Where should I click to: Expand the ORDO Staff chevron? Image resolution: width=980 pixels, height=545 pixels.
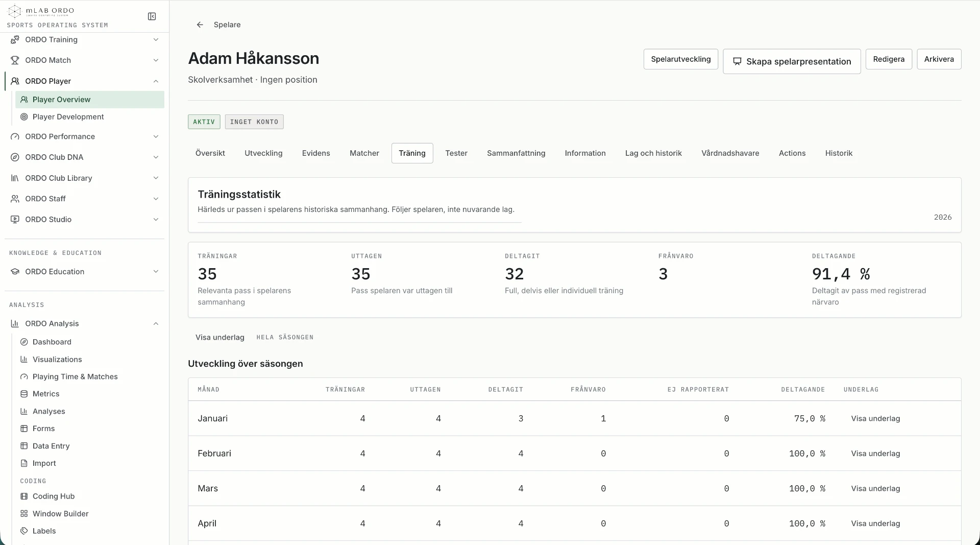point(156,199)
